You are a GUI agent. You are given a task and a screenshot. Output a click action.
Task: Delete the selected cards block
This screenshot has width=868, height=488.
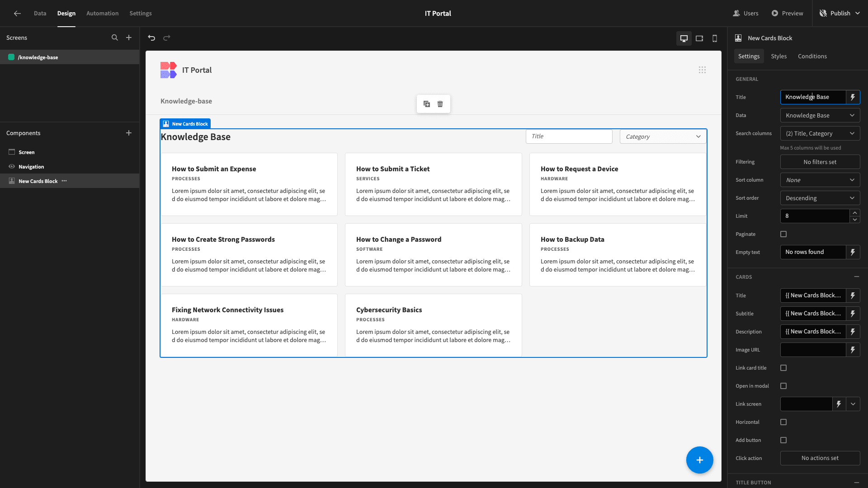coord(440,104)
